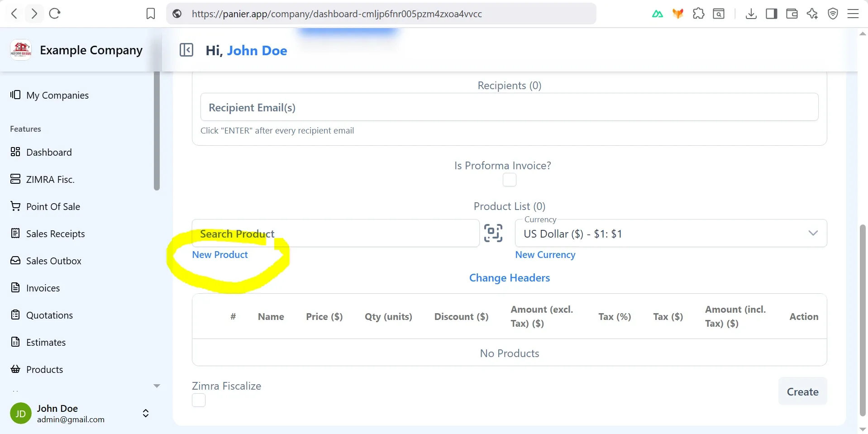Image resolution: width=868 pixels, height=434 pixels.
Task: Click the Dashboard grid icon
Action: 15,152
